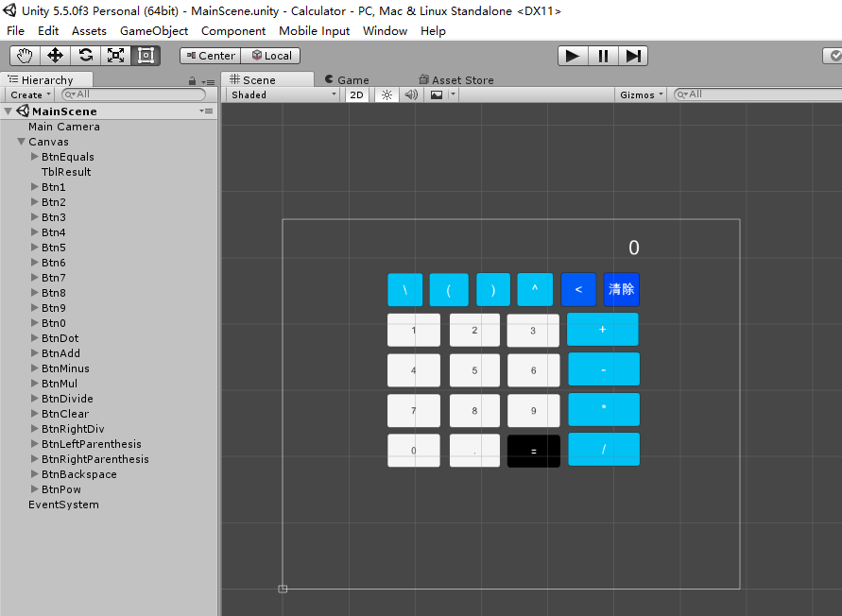Expand the BtnBackspace object

34,474
